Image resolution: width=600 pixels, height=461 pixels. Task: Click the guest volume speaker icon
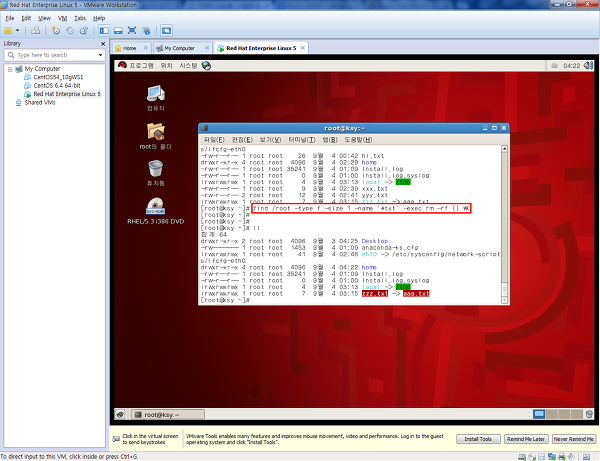(x=588, y=66)
